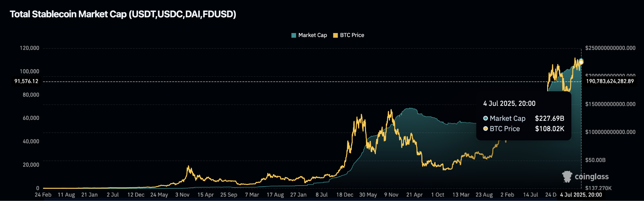This screenshot has width=644, height=201.
Task: Click the 20,000 left axis label
Action: coord(31,165)
